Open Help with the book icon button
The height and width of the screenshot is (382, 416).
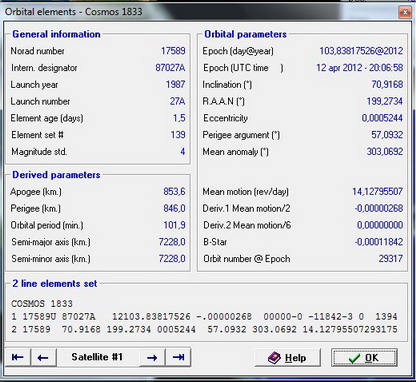(x=287, y=358)
